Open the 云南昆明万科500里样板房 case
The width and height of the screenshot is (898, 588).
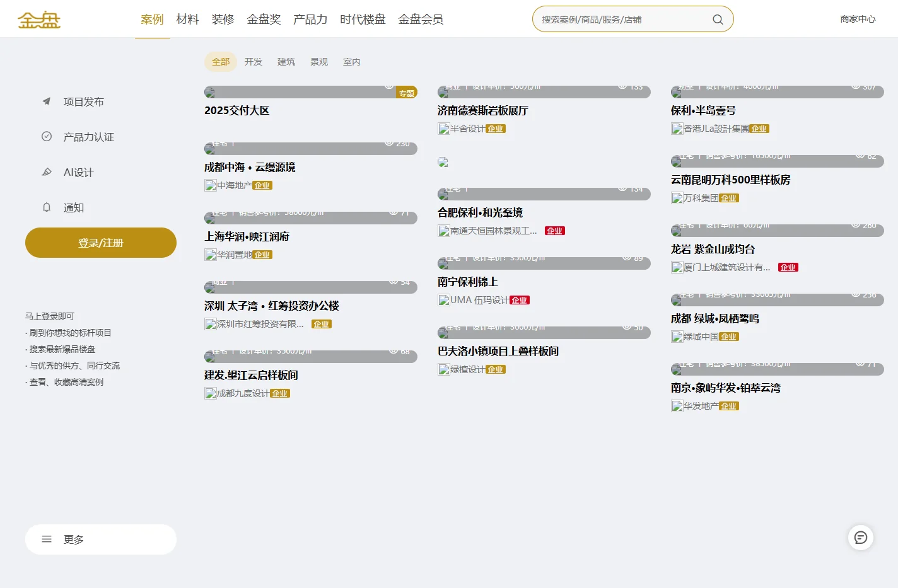[x=731, y=180]
